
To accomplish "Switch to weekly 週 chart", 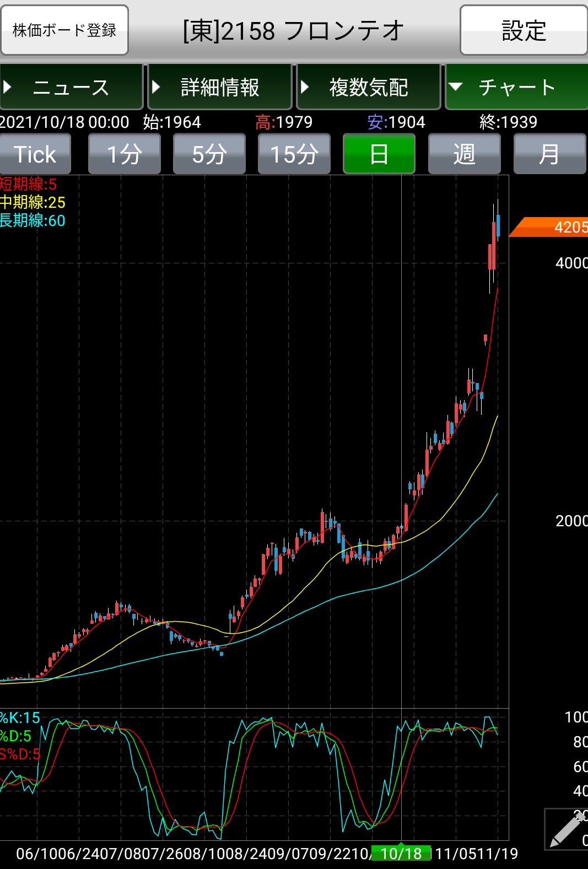I will tap(464, 154).
